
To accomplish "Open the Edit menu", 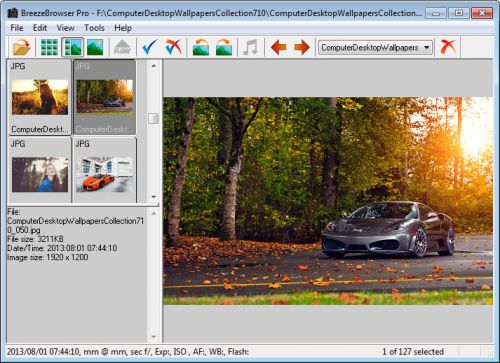I will pyautogui.click(x=40, y=28).
